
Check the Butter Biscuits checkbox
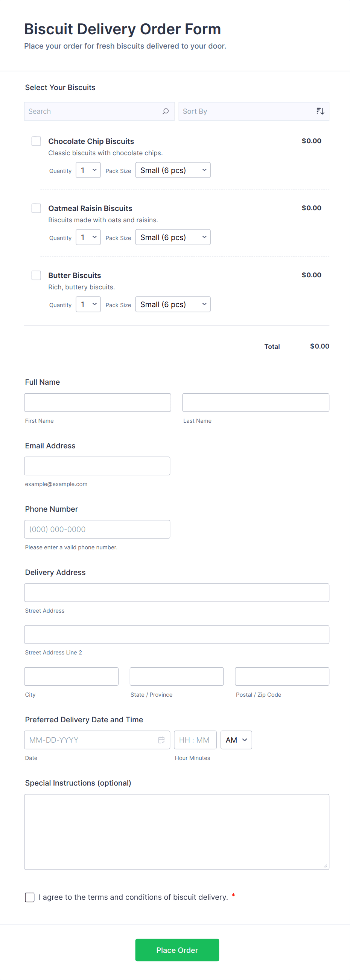(x=36, y=275)
